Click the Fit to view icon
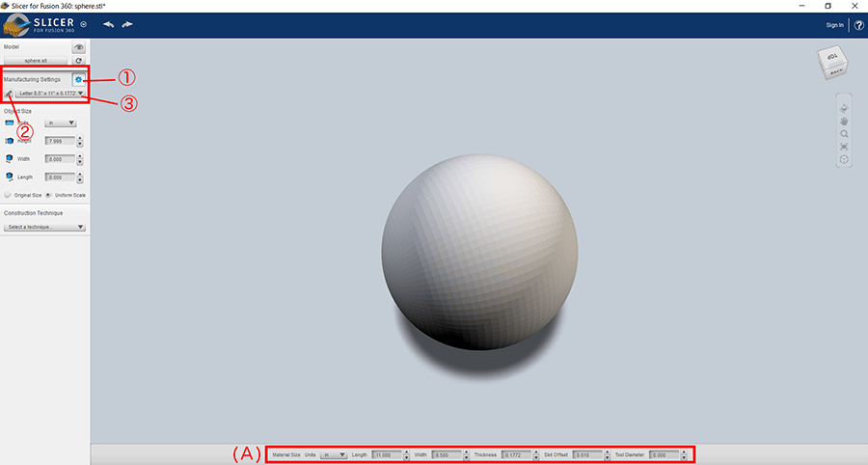The width and height of the screenshot is (868, 465). tap(844, 147)
